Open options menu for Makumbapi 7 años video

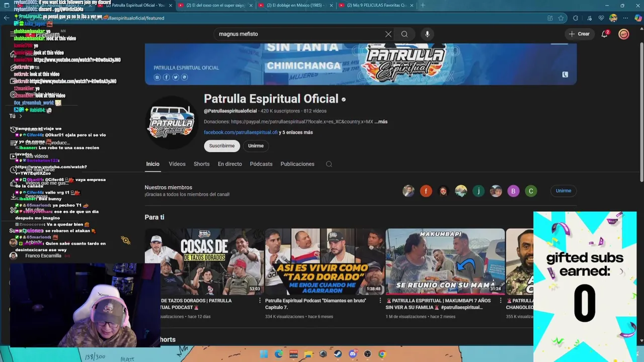point(501,301)
